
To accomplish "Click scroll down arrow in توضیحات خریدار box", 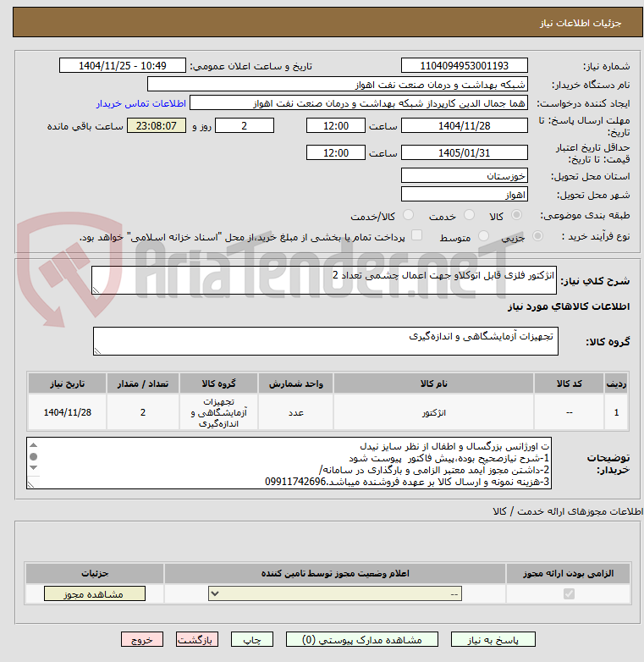I will (x=33, y=468).
